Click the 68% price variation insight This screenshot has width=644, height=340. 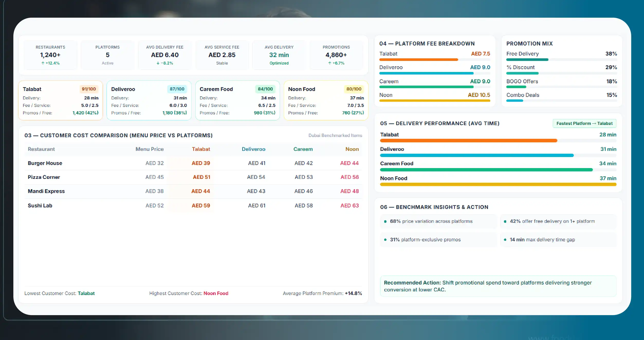coord(438,221)
